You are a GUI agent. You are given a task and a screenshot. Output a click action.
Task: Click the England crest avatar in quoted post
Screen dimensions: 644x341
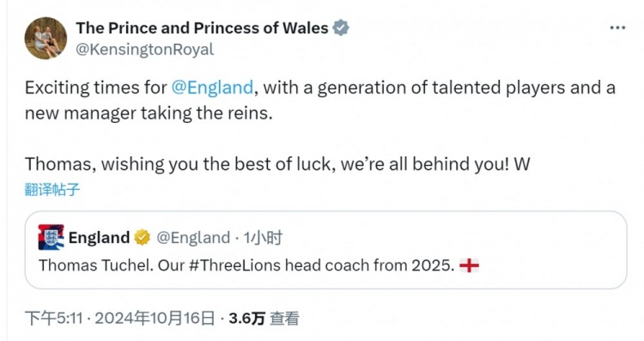(x=51, y=237)
